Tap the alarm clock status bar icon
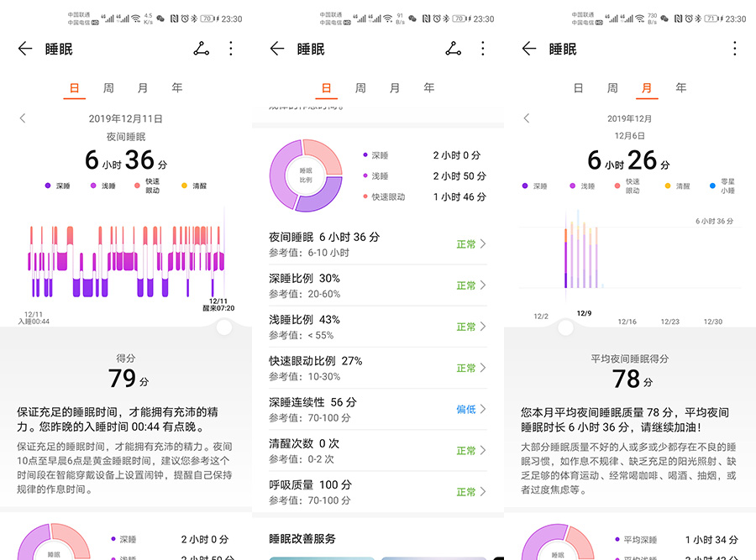The width and height of the screenshot is (756, 560). tap(186, 17)
